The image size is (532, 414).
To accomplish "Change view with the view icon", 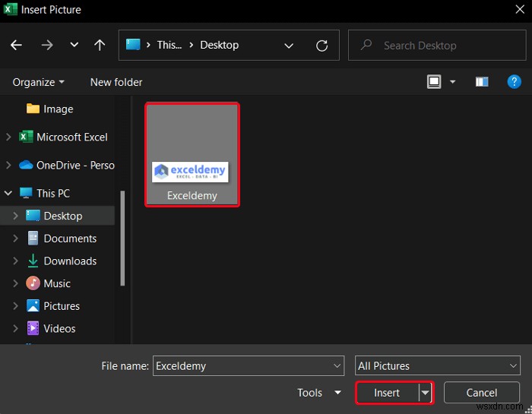I will tap(434, 82).
